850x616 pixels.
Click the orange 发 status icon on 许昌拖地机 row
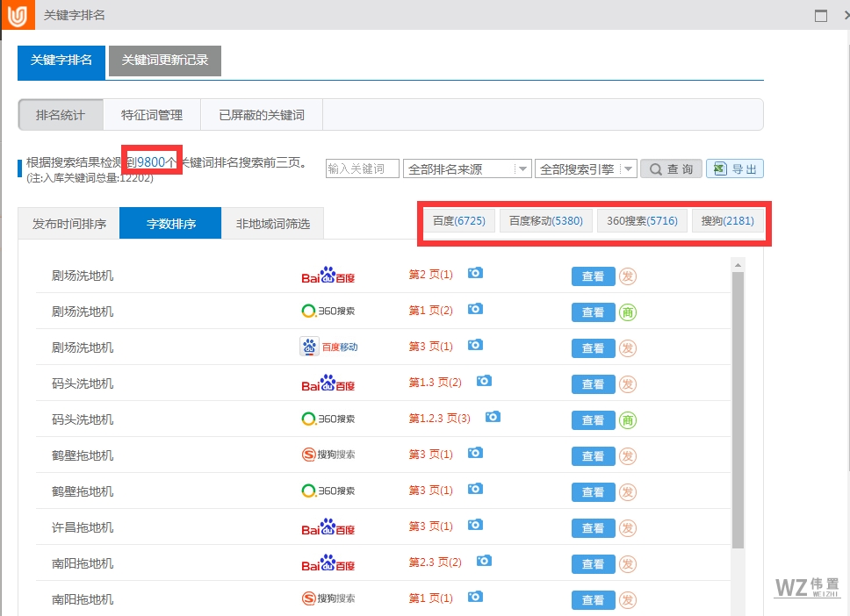[x=628, y=527]
